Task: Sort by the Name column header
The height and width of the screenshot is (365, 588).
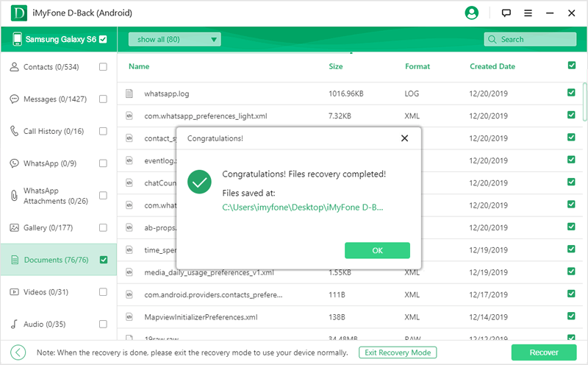Action: coord(139,66)
